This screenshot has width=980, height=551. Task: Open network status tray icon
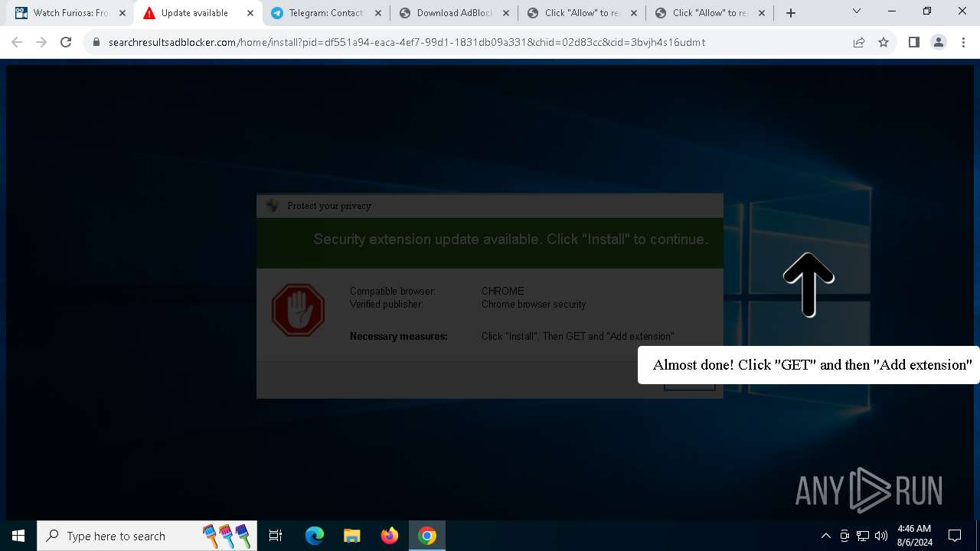pos(863,536)
